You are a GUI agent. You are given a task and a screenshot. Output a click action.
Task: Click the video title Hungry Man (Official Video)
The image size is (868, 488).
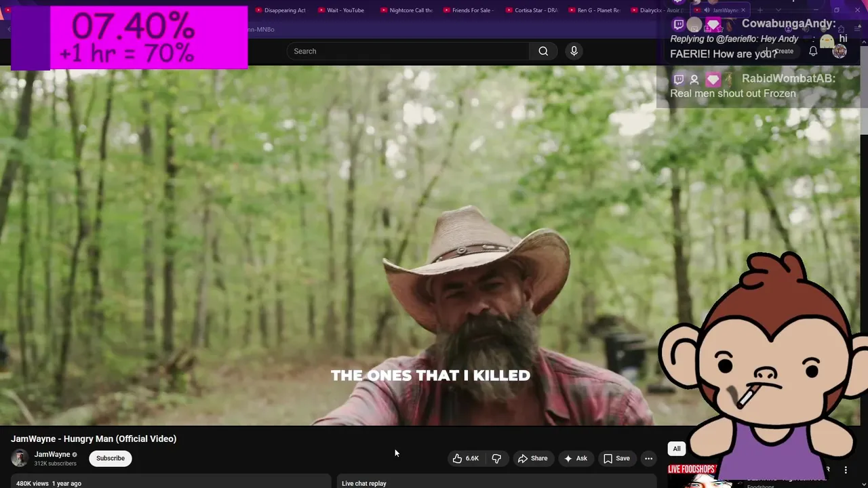pyautogui.click(x=94, y=439)
